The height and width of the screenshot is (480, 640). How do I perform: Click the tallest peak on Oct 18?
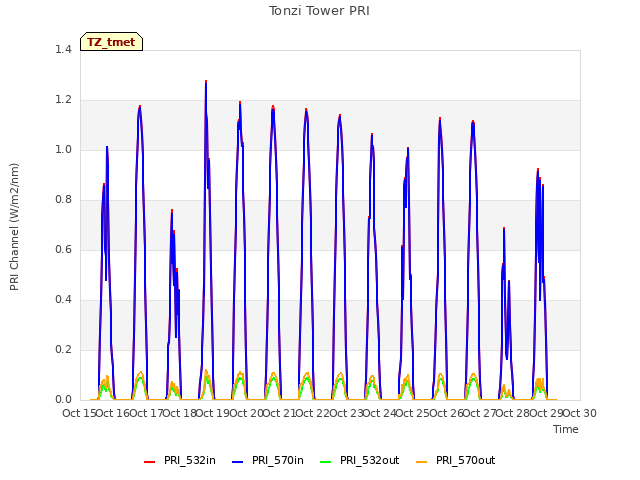tap(206, 81)
